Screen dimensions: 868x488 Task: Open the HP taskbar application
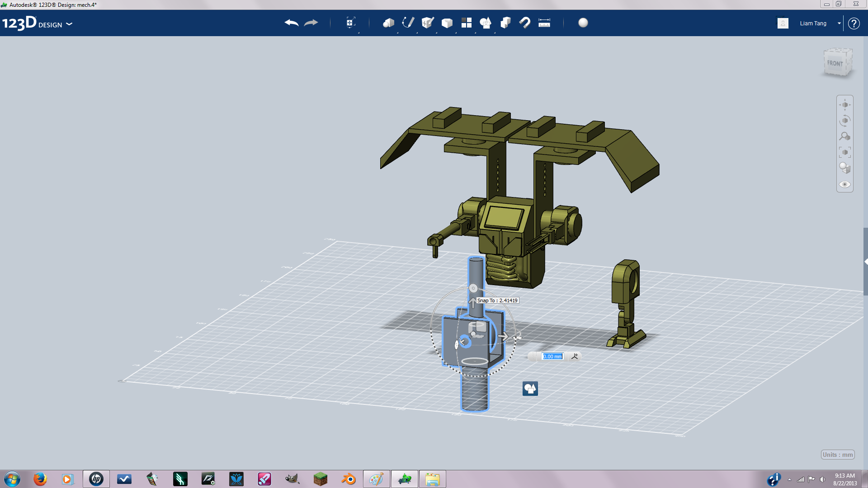96,479
